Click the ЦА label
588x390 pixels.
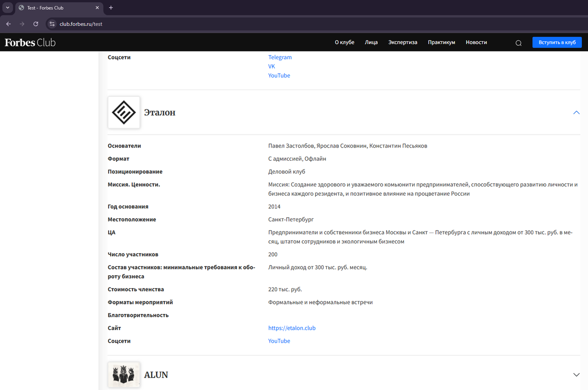point(112,232)
